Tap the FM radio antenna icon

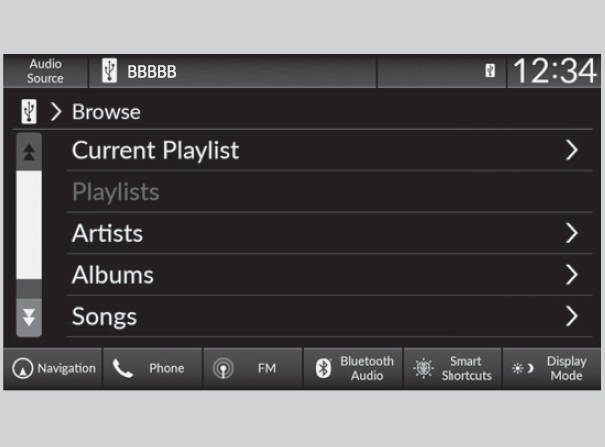[224, 368]
